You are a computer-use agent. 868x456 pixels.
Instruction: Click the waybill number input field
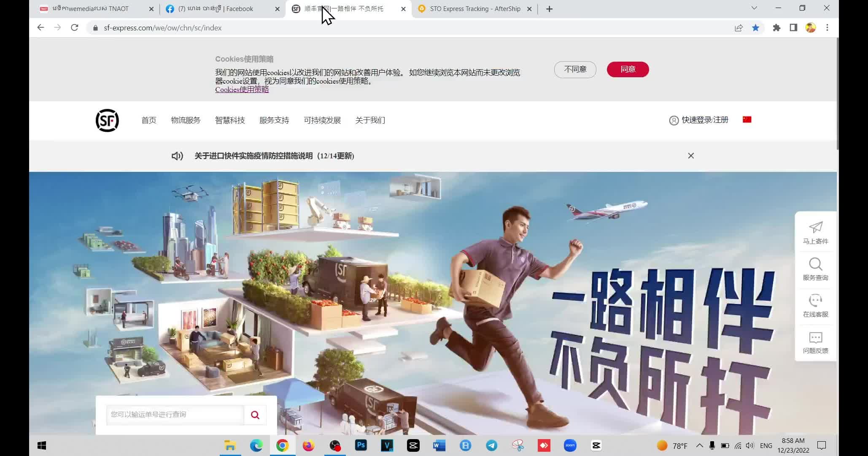pyautogui.click(x=175, y=415)
